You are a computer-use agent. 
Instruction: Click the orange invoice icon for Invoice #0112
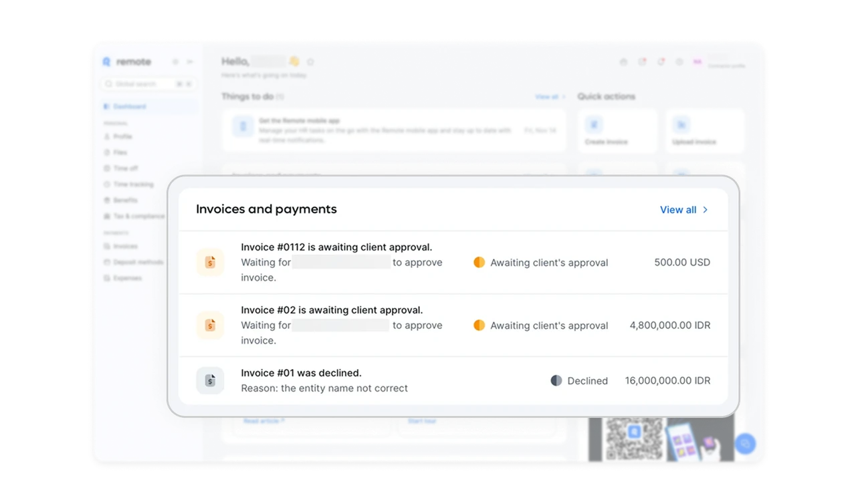pyautogui.click(x=210, y=262)
